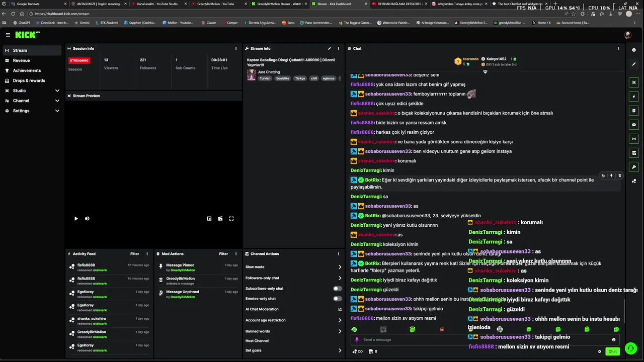Open Banned words settings arrow
Image resolution: width=644 pixels, height=362 pixels.
pos(340,331)
